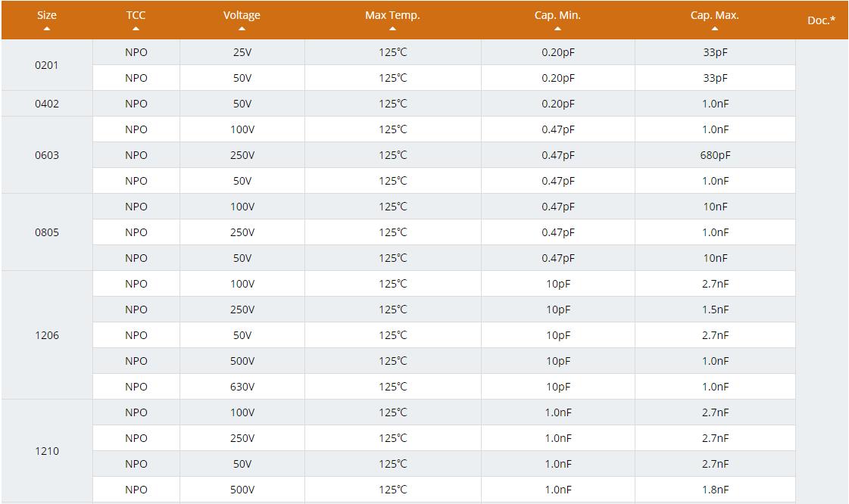Select the 1210 size cell
Screen dimensions: 849x504
coord(47,451)
